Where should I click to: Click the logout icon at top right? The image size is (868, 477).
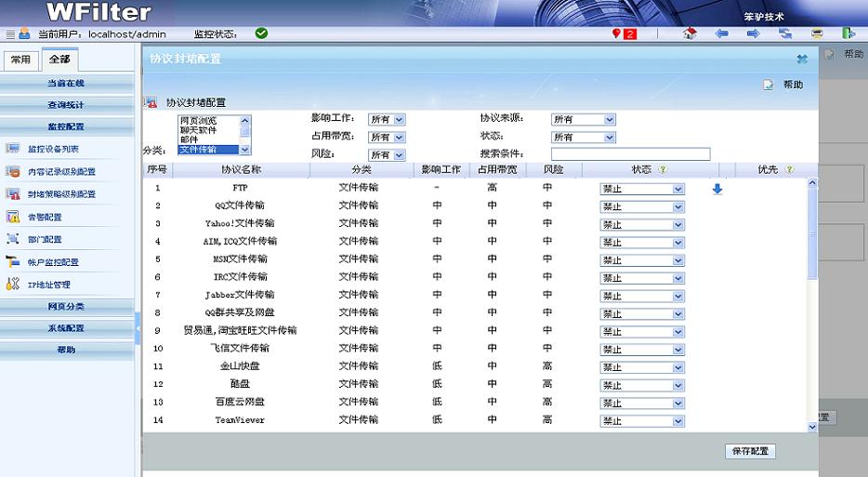tap(848, 33)
